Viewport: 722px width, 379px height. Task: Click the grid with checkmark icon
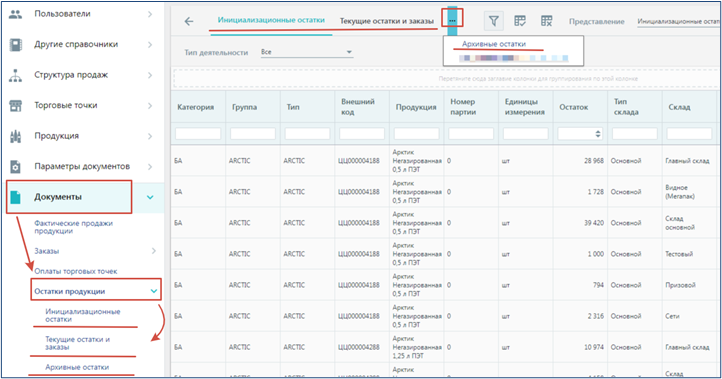click(x=520, y=21)
